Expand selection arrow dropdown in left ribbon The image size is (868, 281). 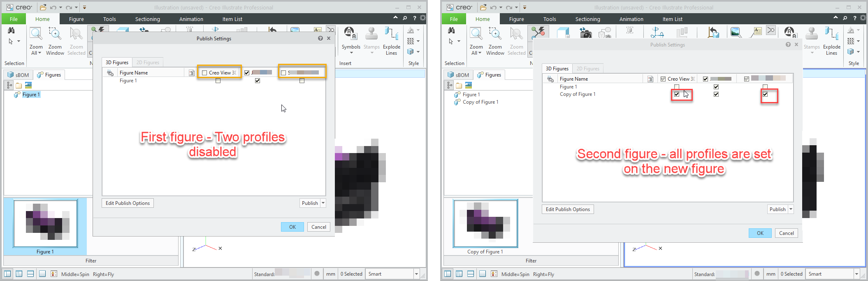pos(19,41)
